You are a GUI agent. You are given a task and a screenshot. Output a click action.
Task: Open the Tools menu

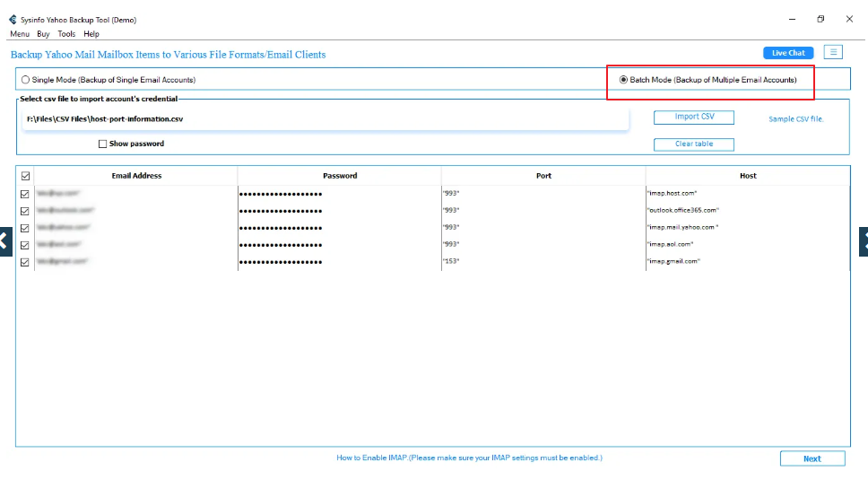pyautogui.click(x=66, y=34)
